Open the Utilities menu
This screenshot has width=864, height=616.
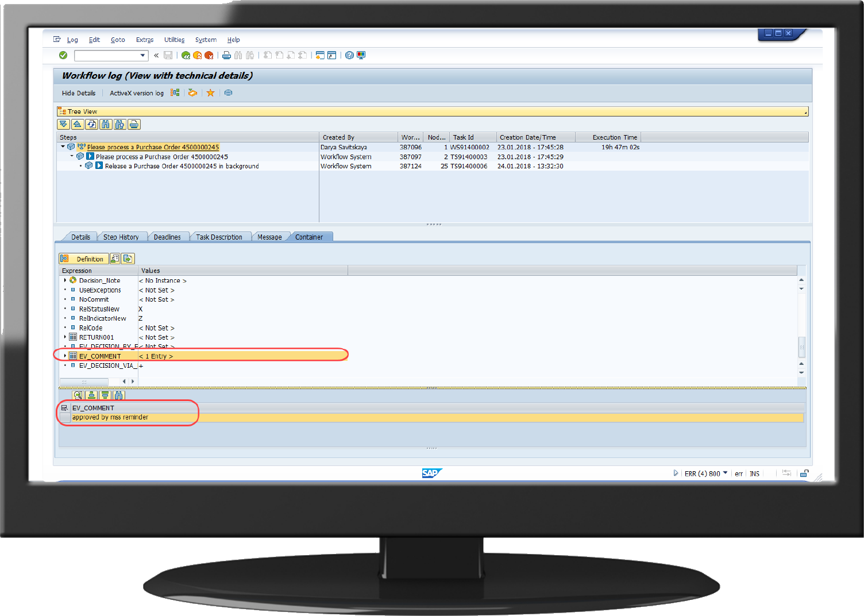coord(174,40)
